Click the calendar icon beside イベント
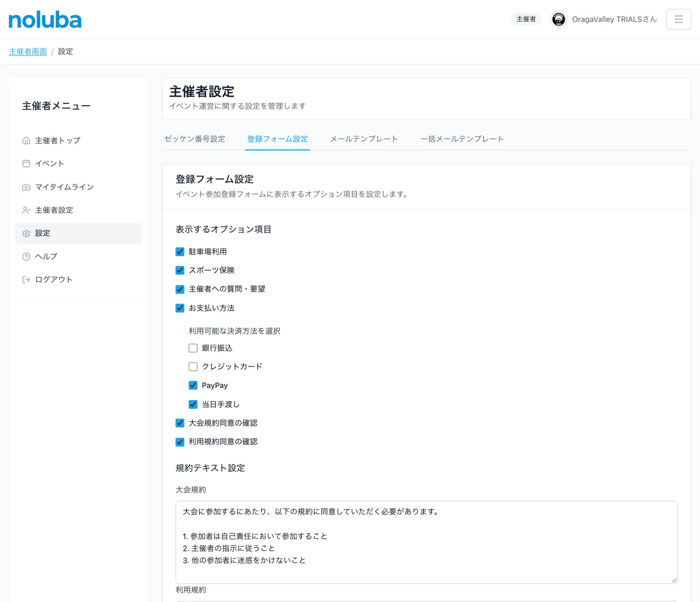 tap(26, 164)
